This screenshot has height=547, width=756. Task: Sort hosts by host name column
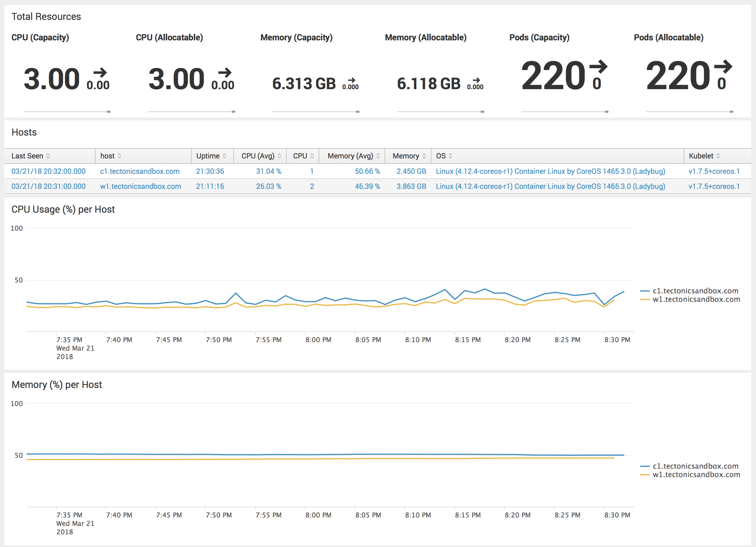click(111, 156)
